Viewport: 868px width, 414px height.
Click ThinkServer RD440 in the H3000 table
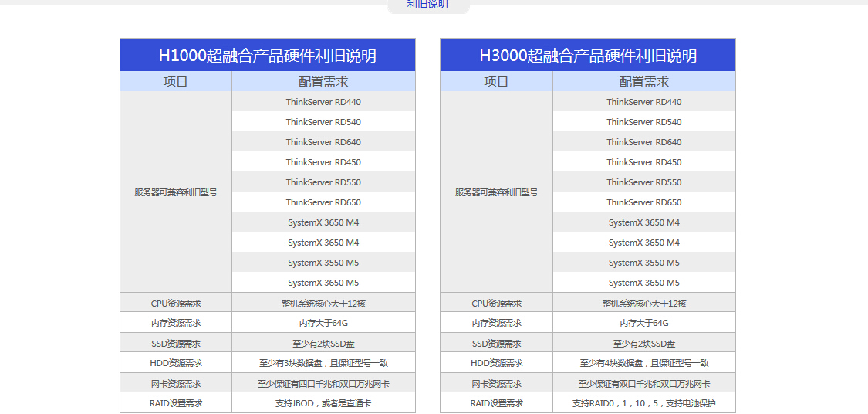643,102
